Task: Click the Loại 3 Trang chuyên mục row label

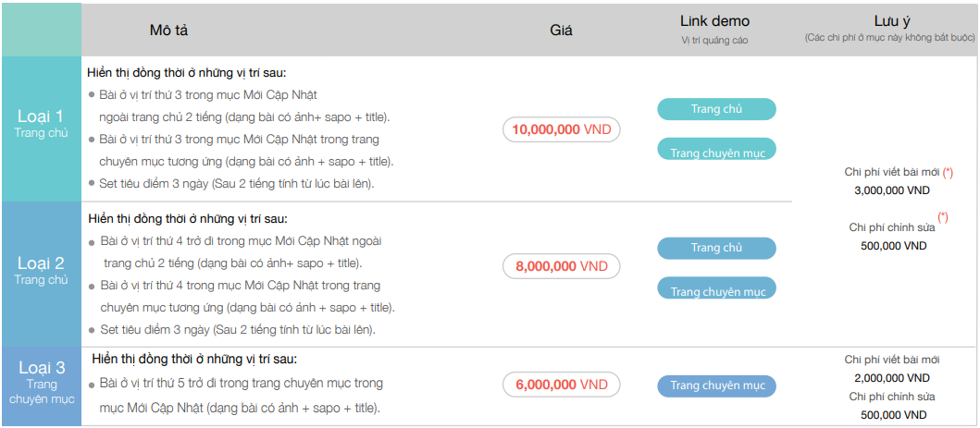Action: tap(41, 383)
